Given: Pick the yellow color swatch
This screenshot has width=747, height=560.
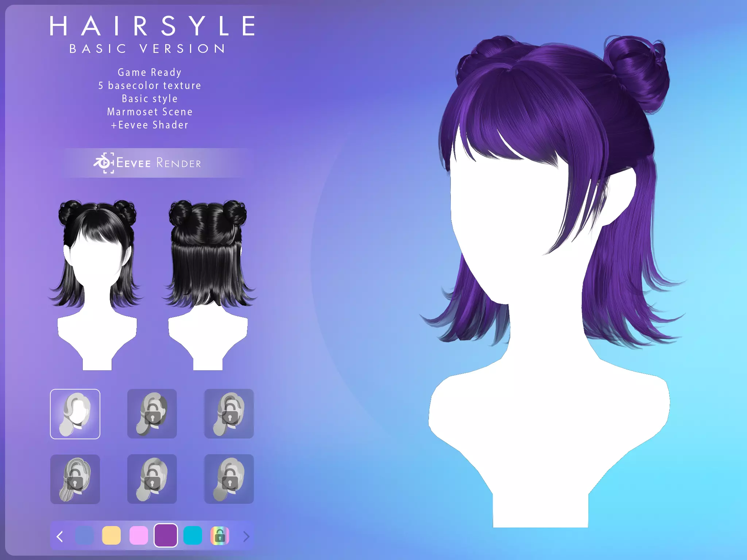Looking at the screenshot, I should click(x=111, y=536).
